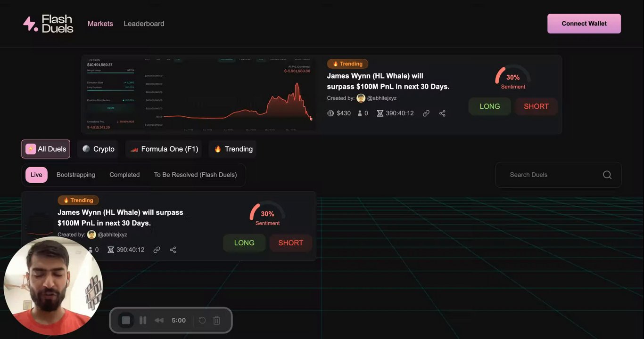Pause the screen recording
The width and height of the screenshot is (644, 339).
point(143,320)
